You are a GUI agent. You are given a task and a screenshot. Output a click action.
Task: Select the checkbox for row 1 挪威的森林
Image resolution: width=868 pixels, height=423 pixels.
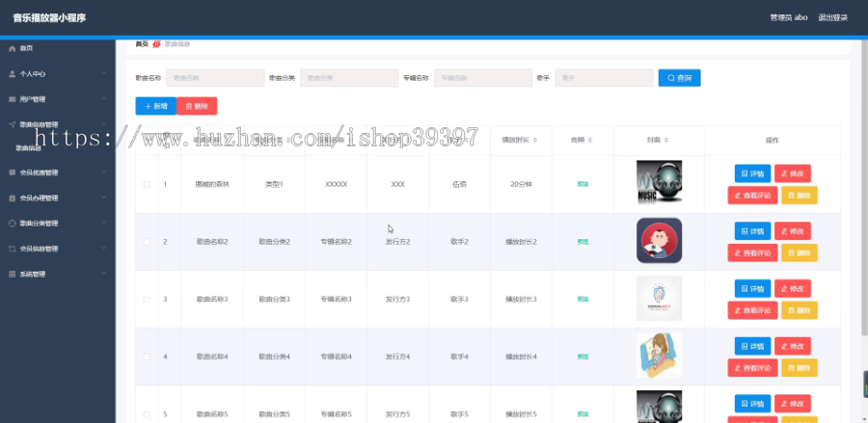[x=147, y=184]
